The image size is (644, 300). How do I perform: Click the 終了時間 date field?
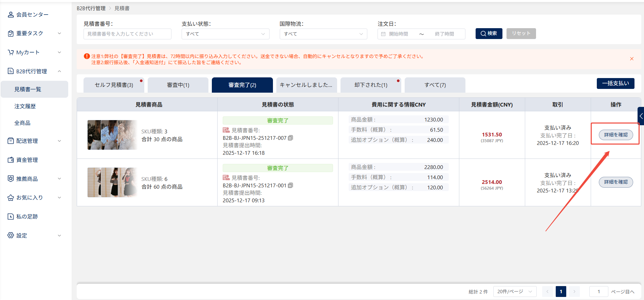click(444, 34)
